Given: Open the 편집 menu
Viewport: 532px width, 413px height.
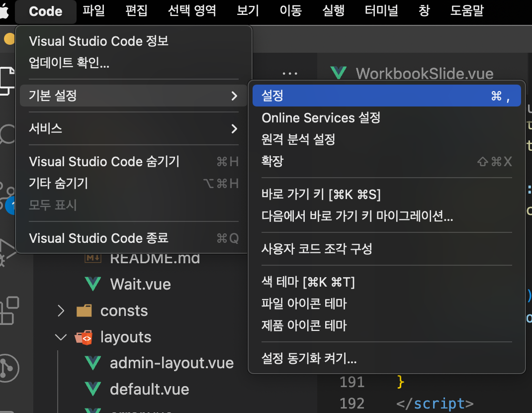Looking at the screenshot, I should pos(136,10).
